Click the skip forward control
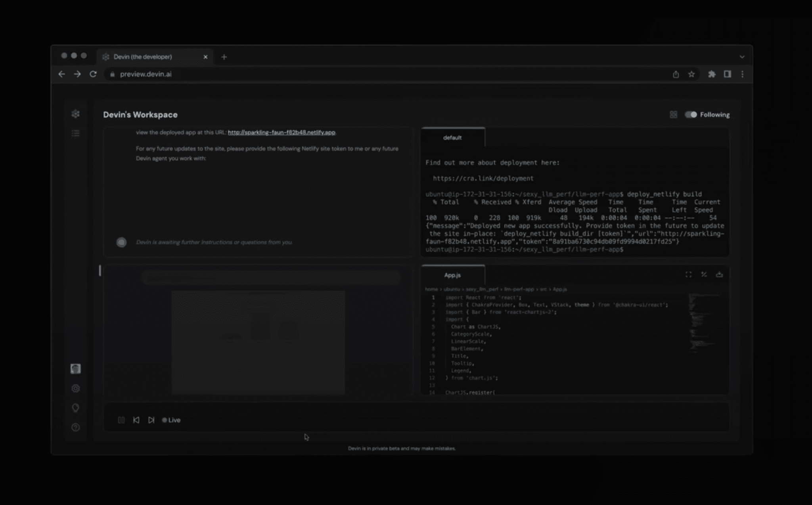812x505 pixels. pos(151,420)
